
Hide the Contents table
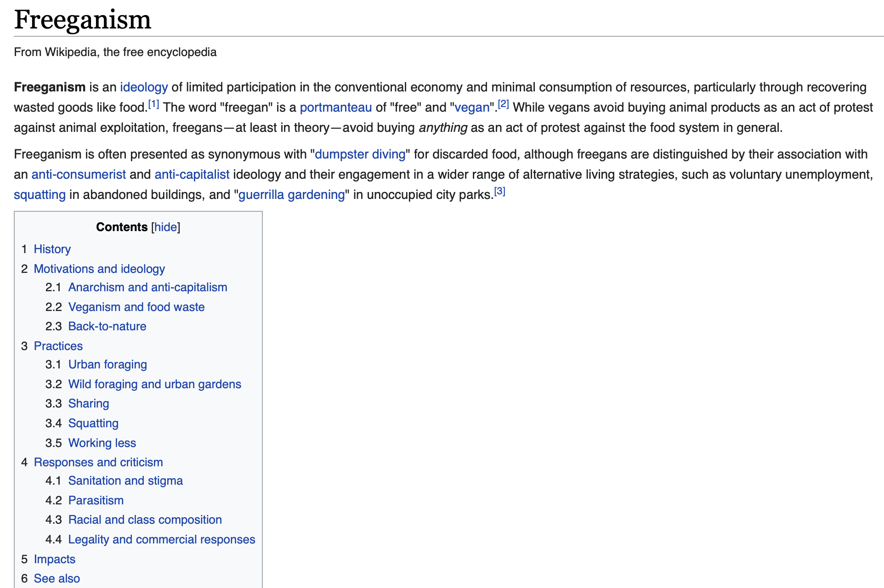(x=165, y=227)
